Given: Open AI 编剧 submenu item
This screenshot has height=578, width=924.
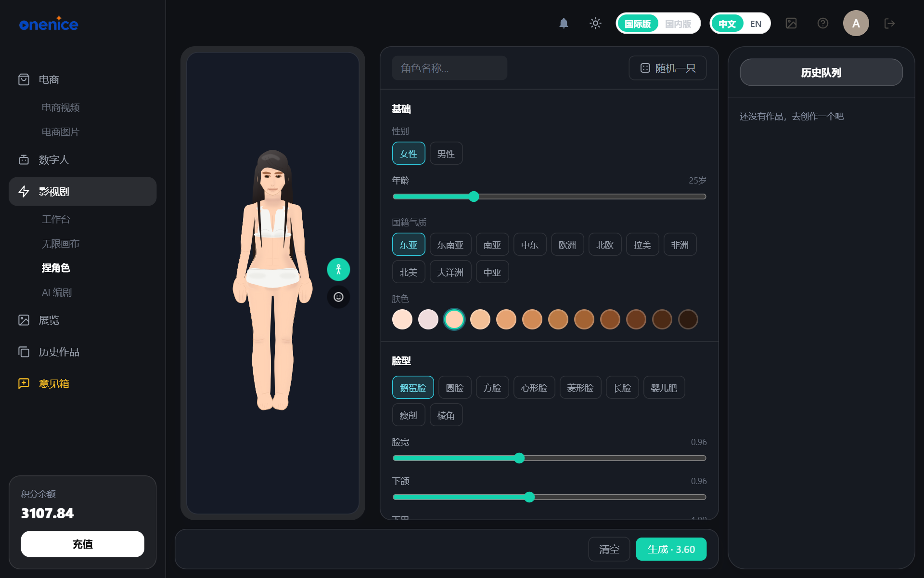Looking at the screenshot, I should [57, 292].
